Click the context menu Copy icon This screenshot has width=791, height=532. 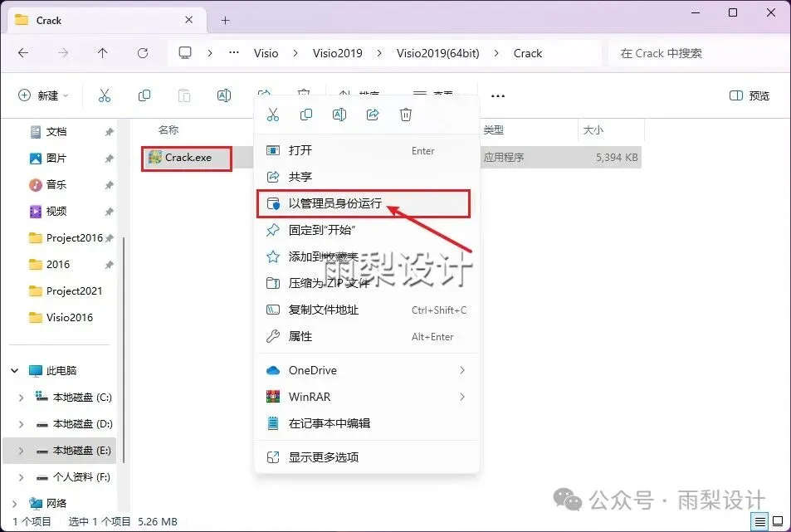[305, 115]
